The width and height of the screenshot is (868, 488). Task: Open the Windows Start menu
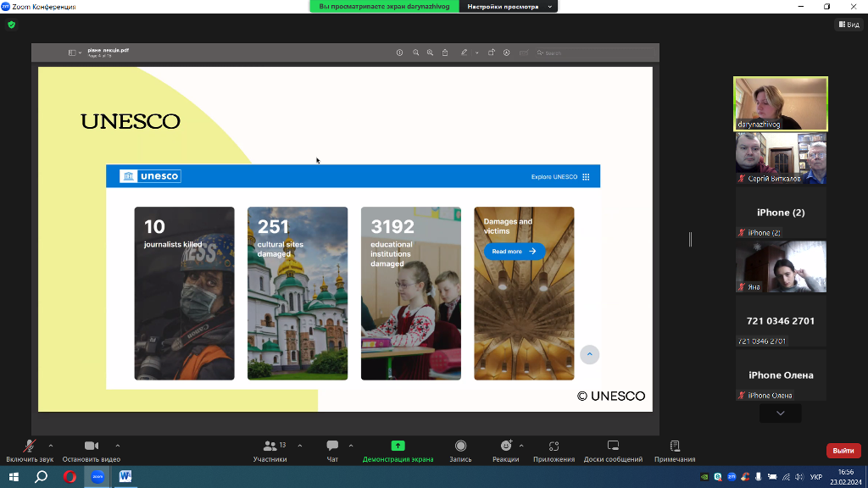point(14,476)
